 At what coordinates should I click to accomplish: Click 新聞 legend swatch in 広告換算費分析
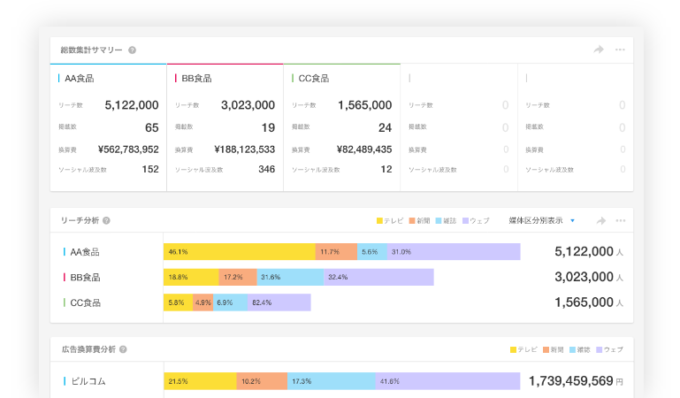[546, 350]
